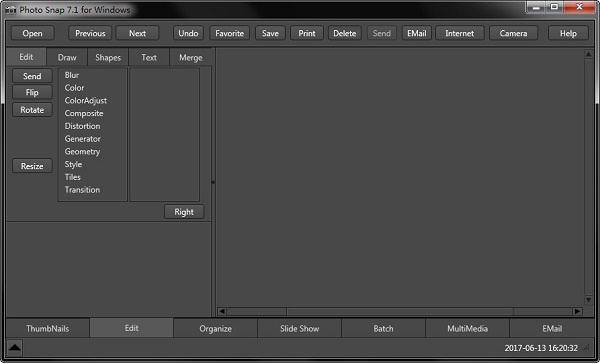Open the ThumbNails bottom tab
Screen dimensions: 600x363
[48, 329]
